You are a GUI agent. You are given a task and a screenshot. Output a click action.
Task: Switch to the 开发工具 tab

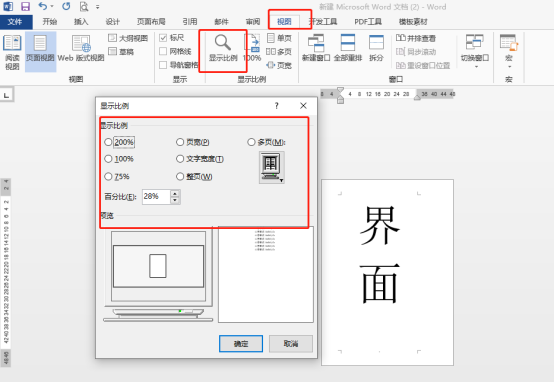pos(323,22)
